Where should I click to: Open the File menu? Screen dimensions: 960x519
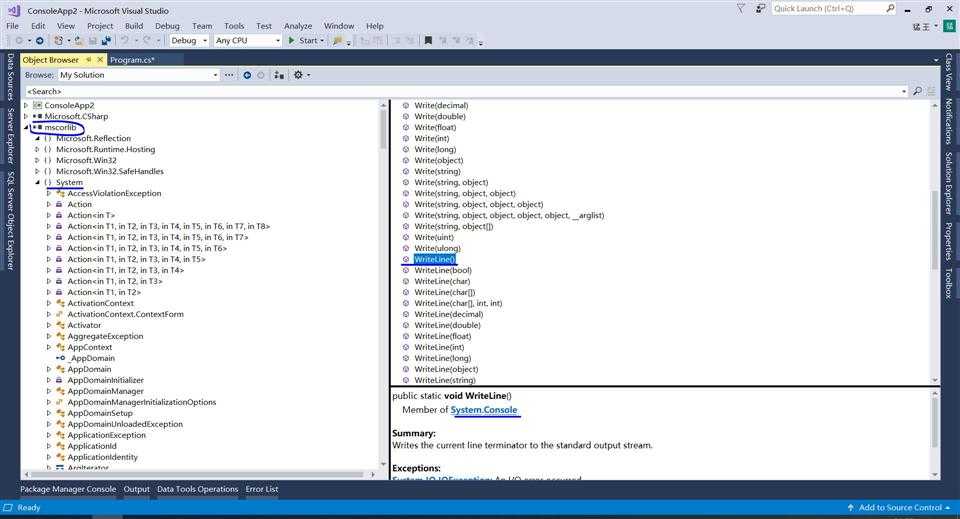pyautogui.click(x=12, y=26)
